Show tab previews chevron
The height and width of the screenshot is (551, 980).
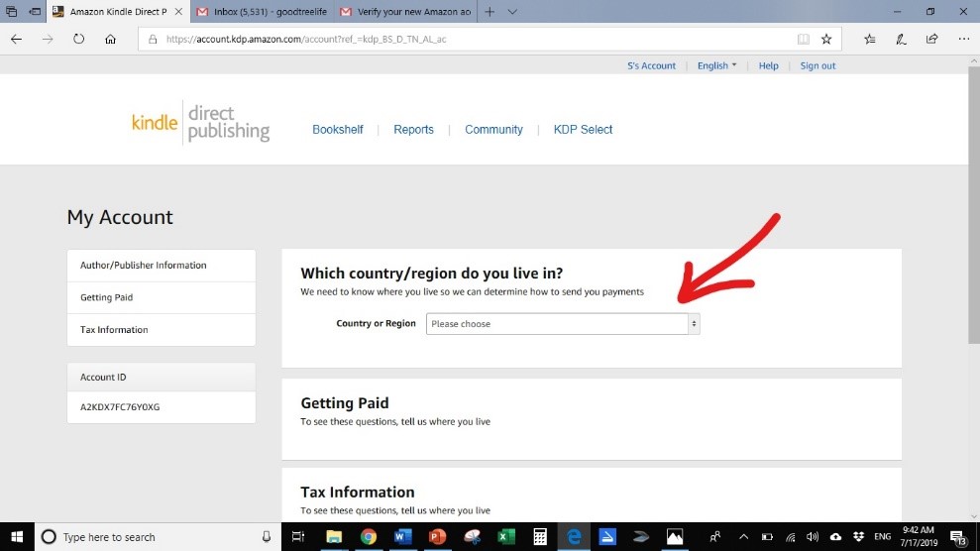coord(512,11)
